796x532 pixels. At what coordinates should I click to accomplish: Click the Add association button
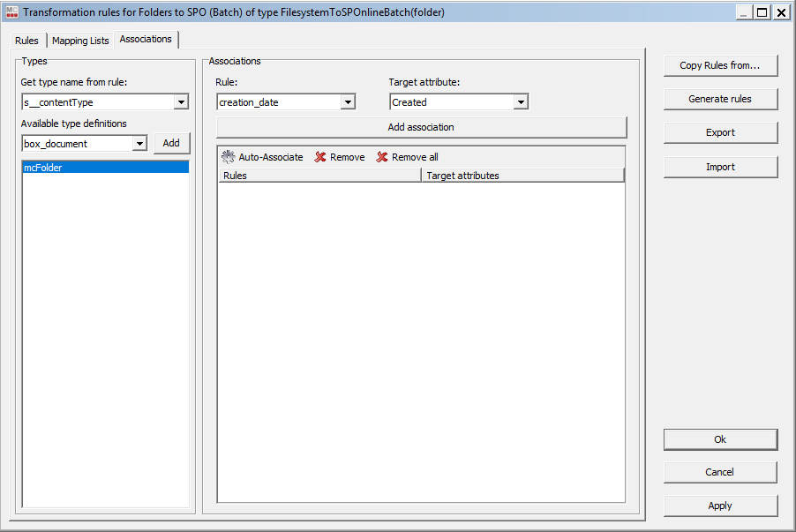[x=421, y=127]
